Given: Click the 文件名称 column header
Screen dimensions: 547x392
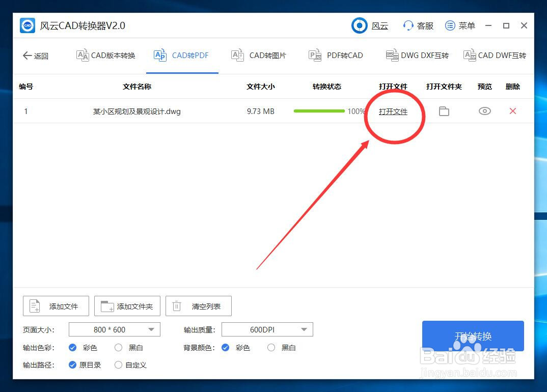Looking at the screenshot, I should [x=136, y=87].
